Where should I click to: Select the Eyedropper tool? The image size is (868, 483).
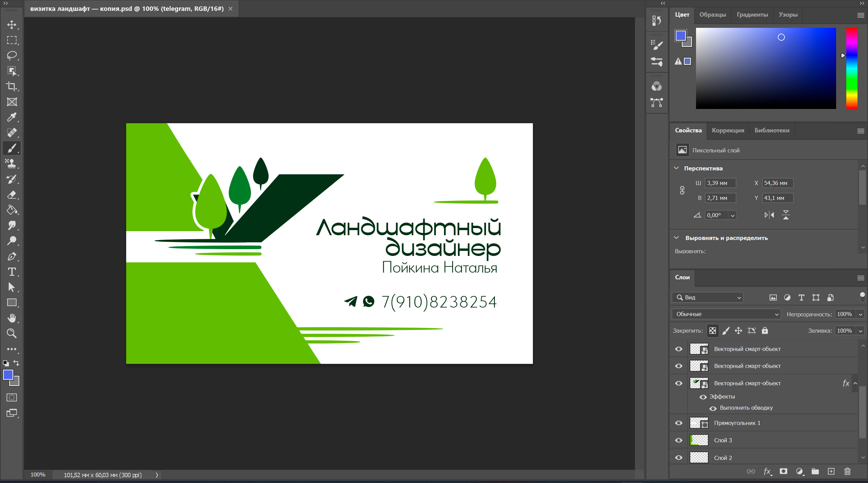click(x=12, y=117)
